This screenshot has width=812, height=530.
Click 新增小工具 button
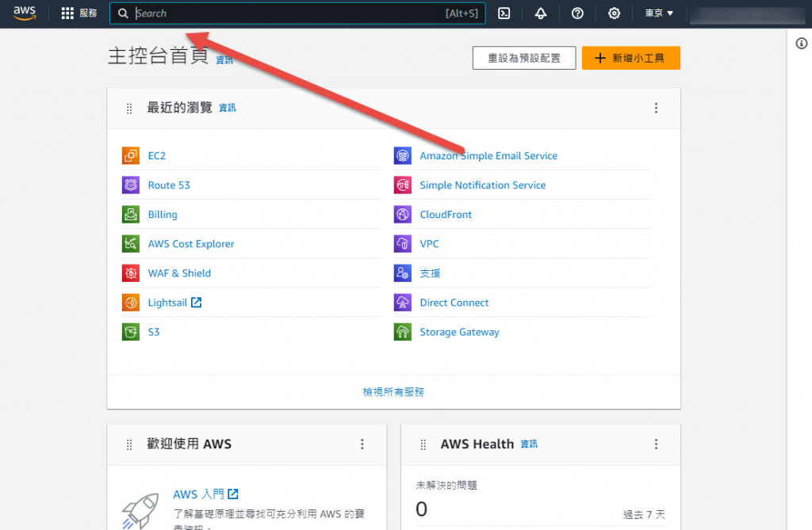[x=630, y=58]
